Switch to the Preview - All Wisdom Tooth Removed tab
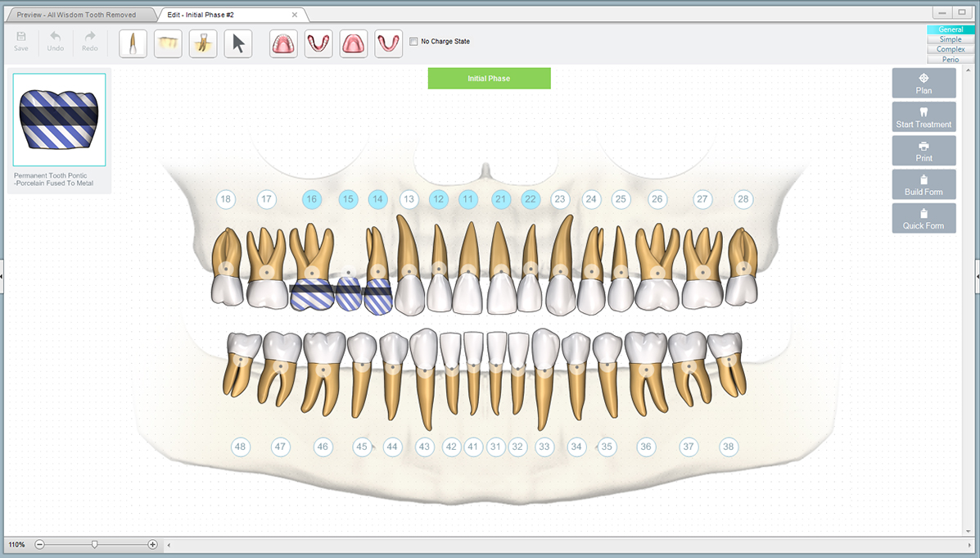 (78, 14)
